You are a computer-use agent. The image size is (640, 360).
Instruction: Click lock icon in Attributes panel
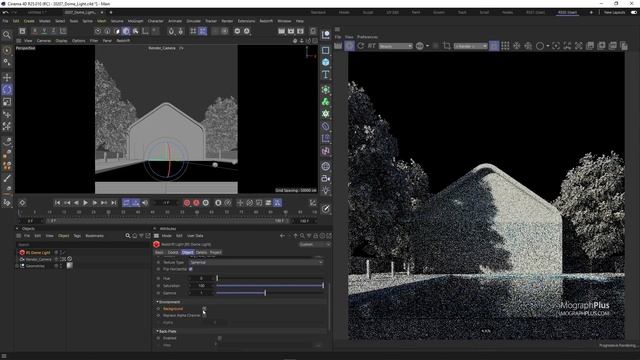coord(316,236)
